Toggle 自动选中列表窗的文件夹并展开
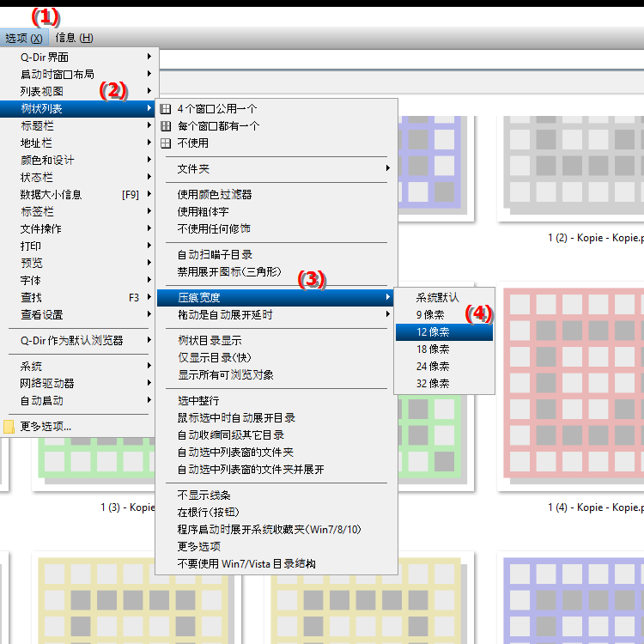This screenshot has width=644, height=644. 276,470
